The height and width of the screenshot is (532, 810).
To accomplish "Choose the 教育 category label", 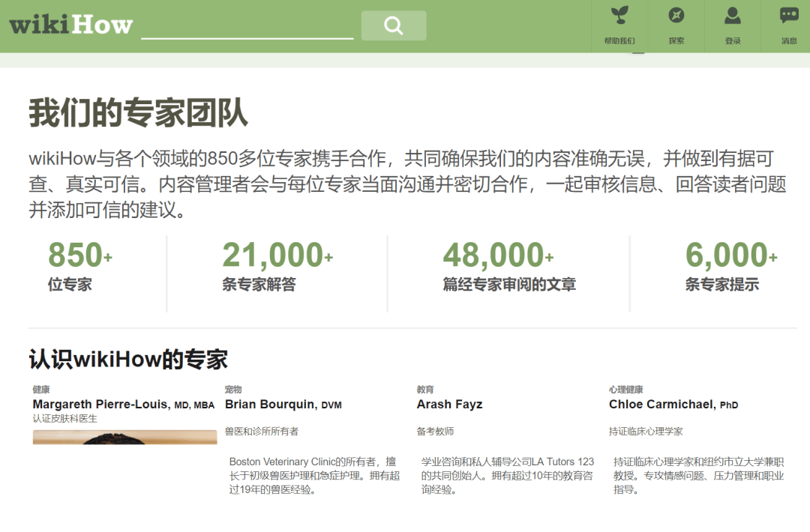I will (x=425, y=390).
